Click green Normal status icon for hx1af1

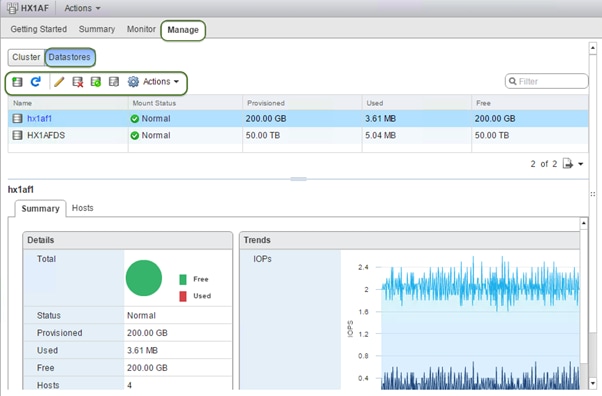tap(134, 119)
